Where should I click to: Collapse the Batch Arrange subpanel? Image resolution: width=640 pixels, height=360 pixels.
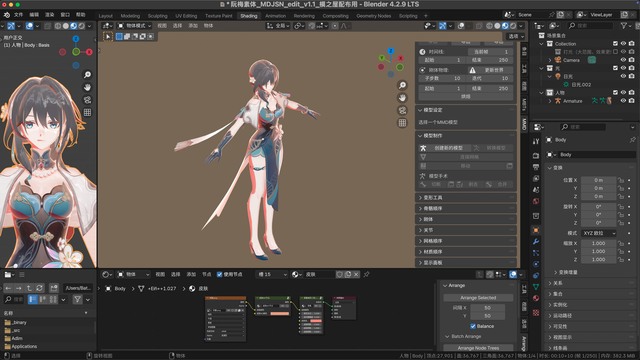[x=447, y=336]
